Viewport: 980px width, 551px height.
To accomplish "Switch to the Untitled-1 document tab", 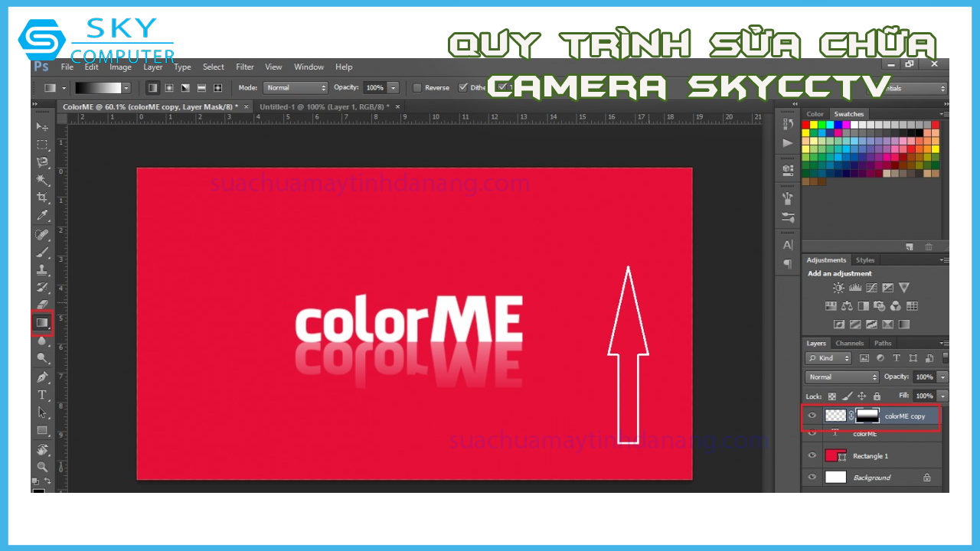I will click(324, 107).
